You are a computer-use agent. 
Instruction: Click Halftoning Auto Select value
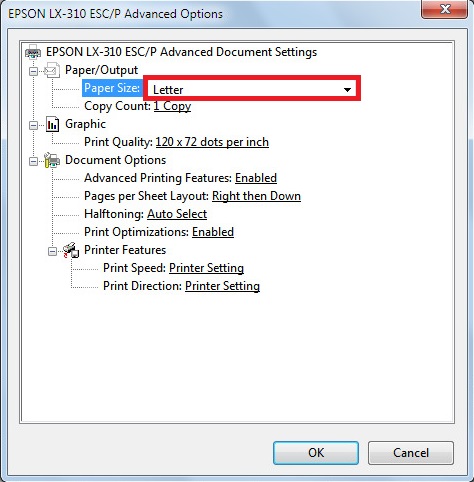point(177,214)
